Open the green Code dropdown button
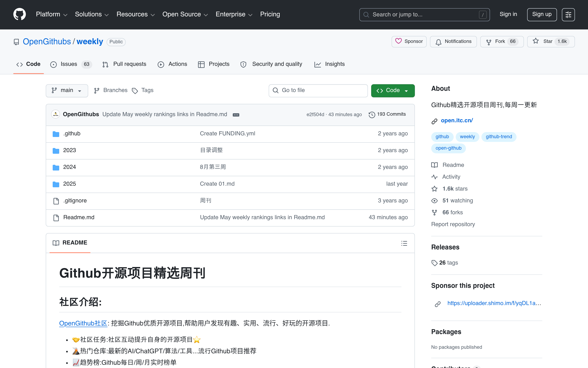Screen dimensions: 588x368 pos(393,91)
